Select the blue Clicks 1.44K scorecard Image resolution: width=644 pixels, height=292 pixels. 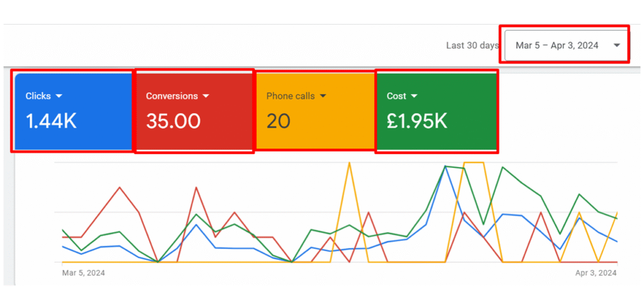74,111
